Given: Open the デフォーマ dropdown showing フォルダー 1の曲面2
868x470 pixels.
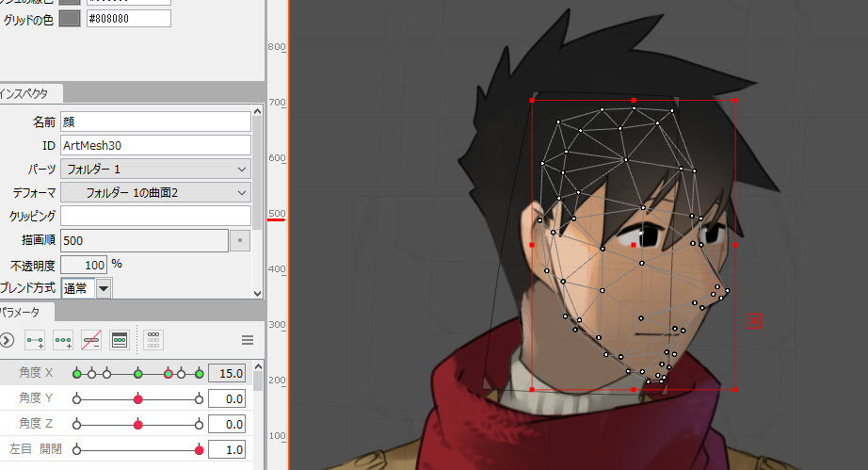Looking at the screenshot, I should 155,193.
